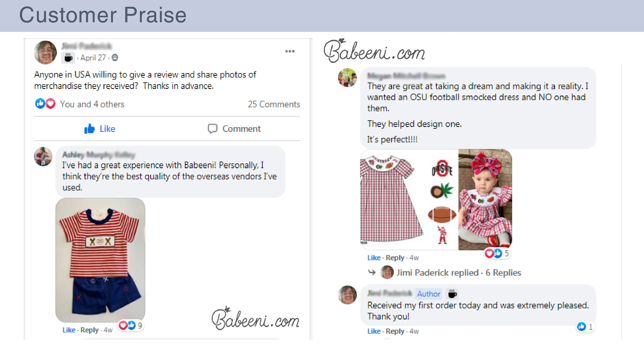The image size is (644, 344).
Task: Like the 'extremely pleased' comment
Action: [374, 331]
